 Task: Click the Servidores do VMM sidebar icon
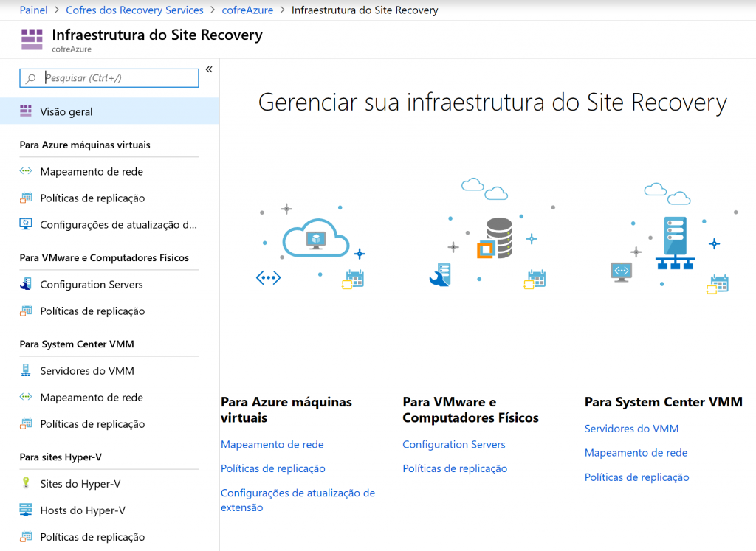pos(26,370)
